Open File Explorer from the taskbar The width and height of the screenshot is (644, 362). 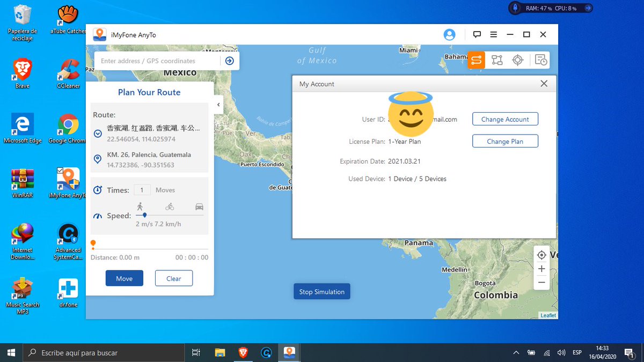220,352
